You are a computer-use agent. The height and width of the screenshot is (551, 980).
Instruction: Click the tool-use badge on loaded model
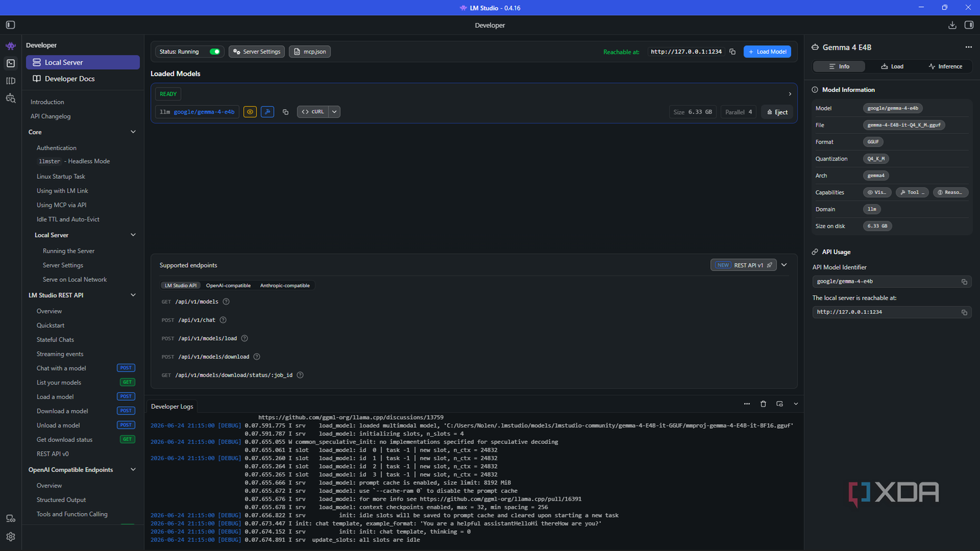(x=267, y=112)
